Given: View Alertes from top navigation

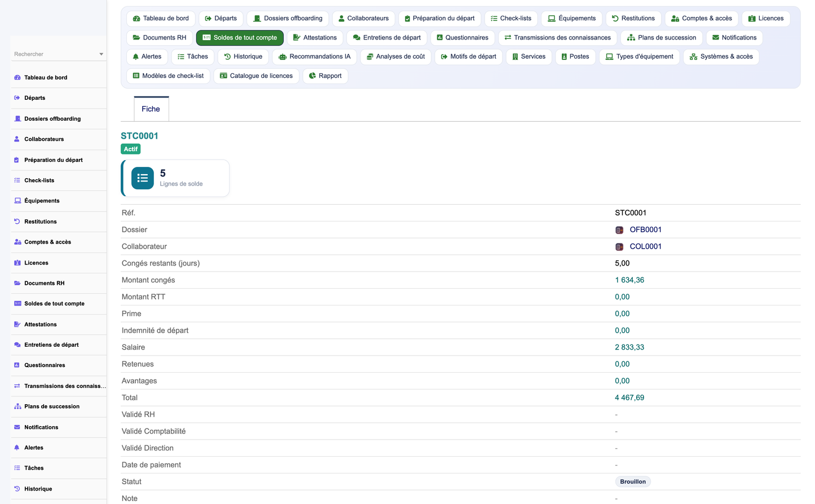Looking at the screenshot, I should (147, 57).
